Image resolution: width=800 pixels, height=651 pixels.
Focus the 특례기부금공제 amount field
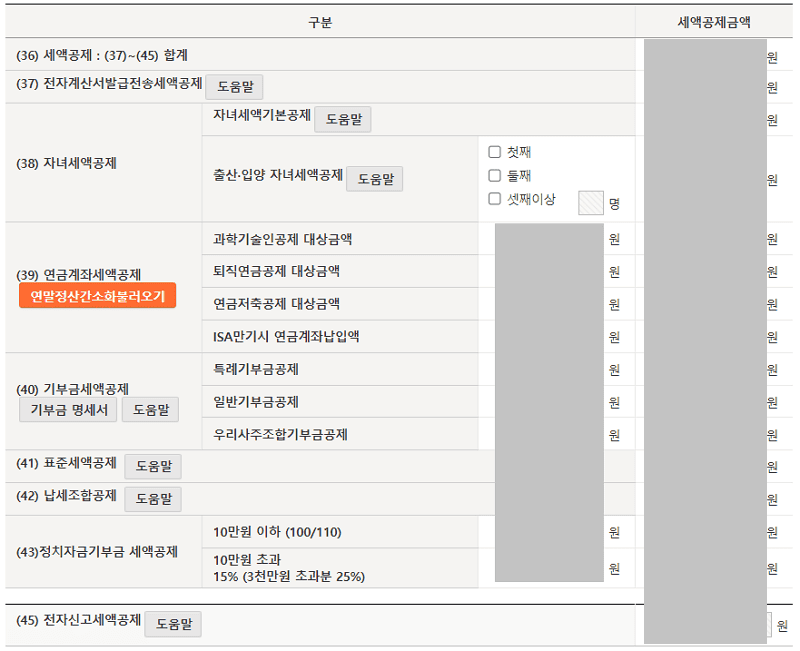click(549, 370)
